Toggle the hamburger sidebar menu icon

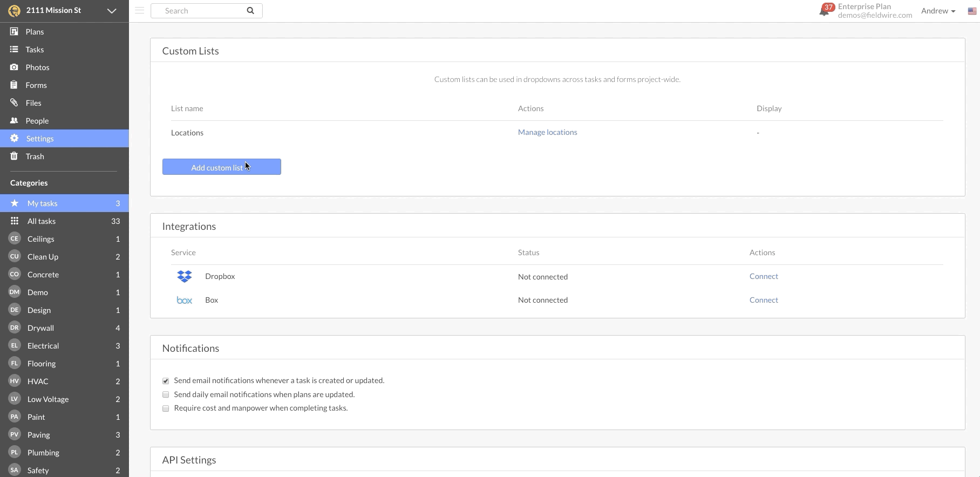(139, 10)
